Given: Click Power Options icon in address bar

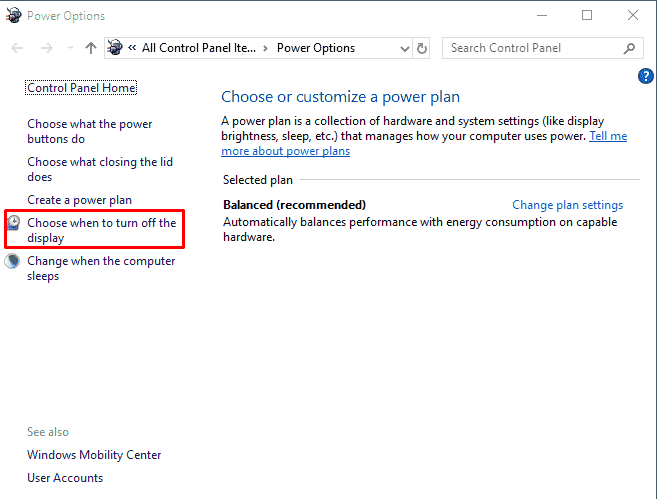Looking at the screenshot, I should pyautogui.click(x=115, y=47).
